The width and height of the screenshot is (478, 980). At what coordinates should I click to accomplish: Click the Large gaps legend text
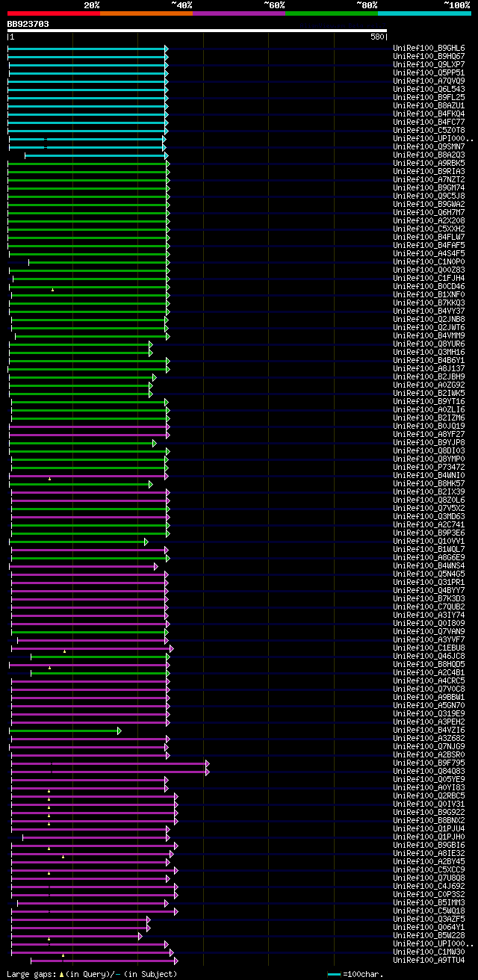[x=93, y=974]
